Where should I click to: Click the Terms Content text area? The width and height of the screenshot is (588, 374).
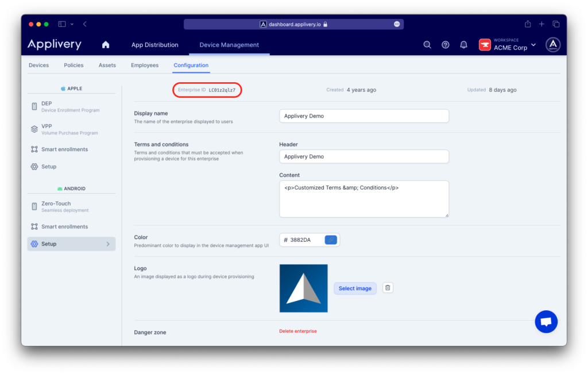tap(363, 199)
